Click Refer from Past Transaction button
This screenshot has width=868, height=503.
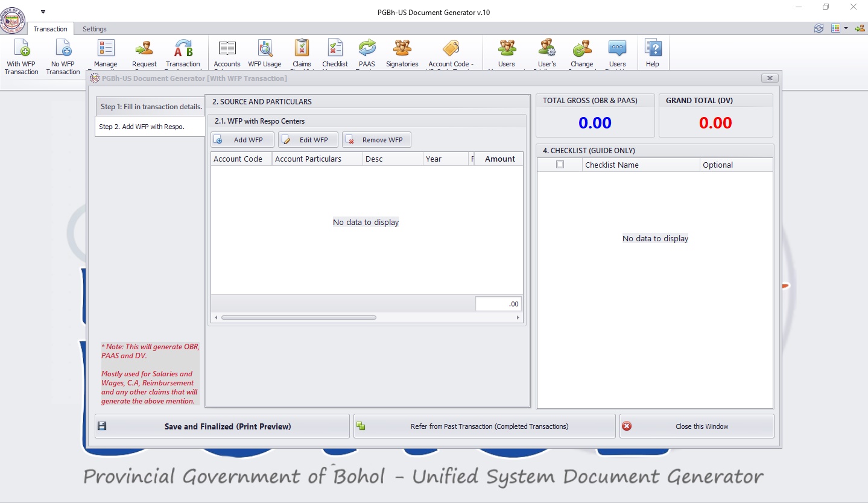[x=484, y=426]
